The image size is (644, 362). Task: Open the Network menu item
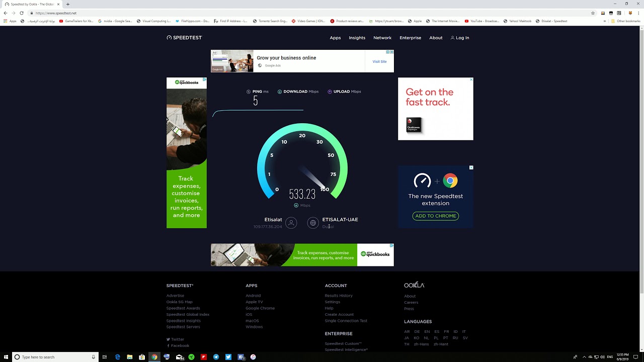[382, 38]
